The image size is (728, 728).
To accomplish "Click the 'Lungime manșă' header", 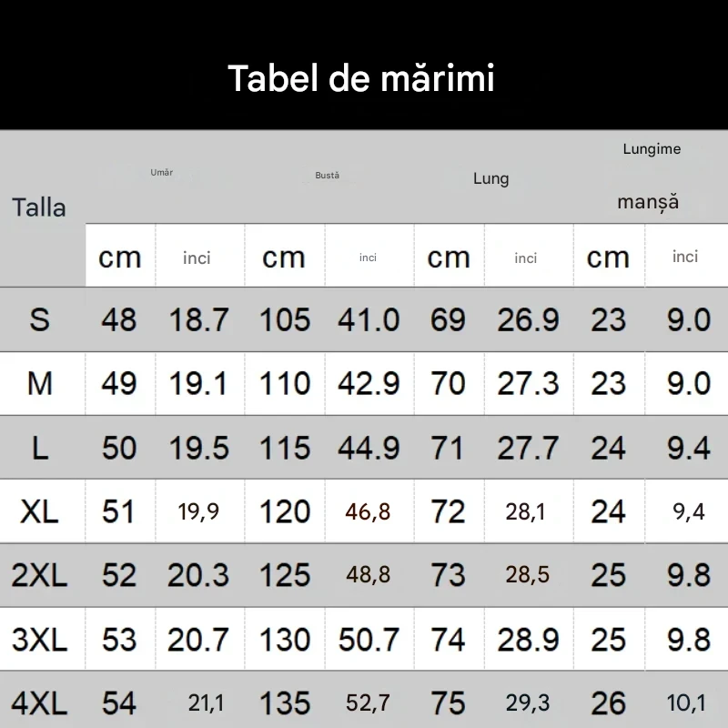I will tap(650, 176).
